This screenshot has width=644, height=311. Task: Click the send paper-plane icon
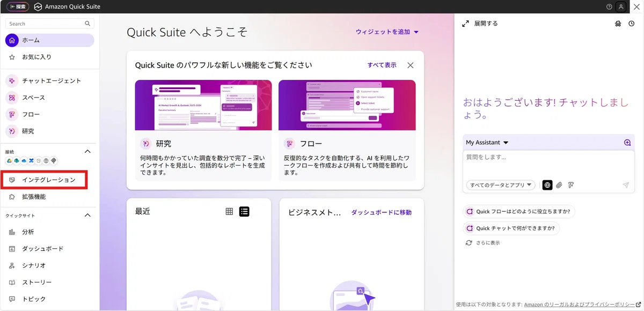click(626, 185)
